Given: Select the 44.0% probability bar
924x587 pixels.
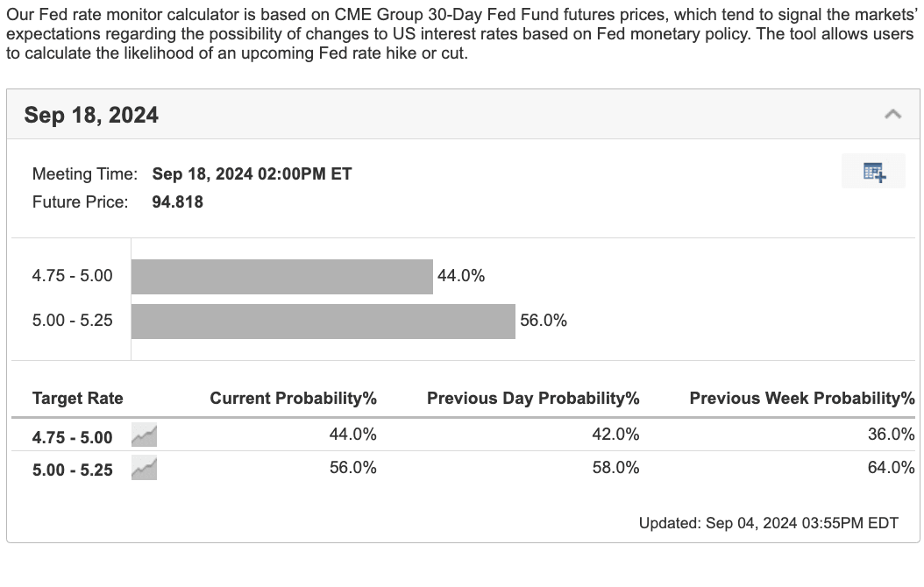Looking at the screenshot, I should pyautogui.click(x=281, y=277).
